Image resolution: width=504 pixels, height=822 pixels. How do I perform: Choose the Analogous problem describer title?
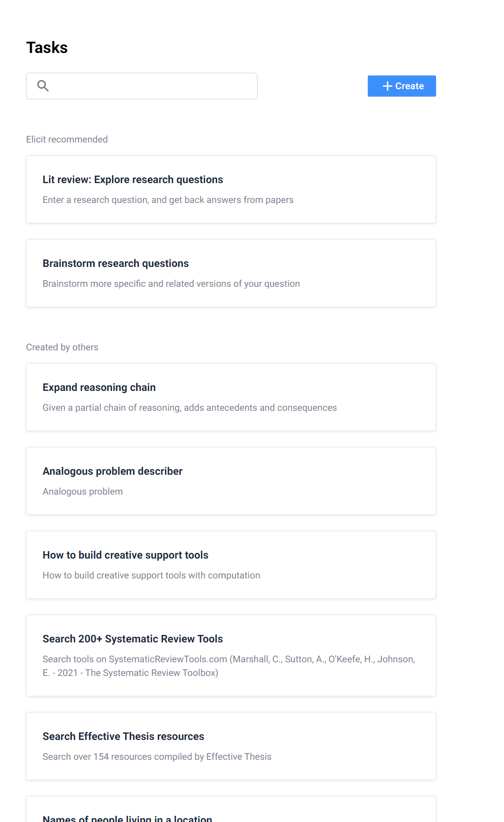tap(112, 471)
